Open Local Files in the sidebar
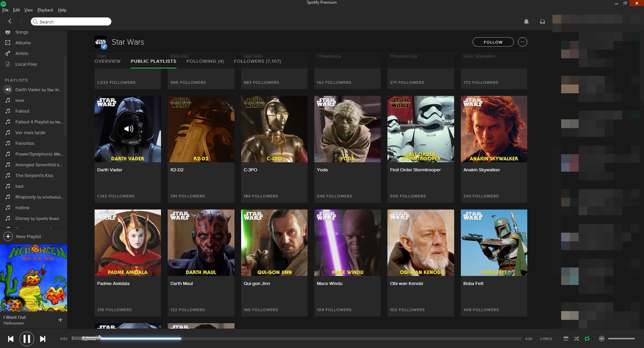644x348 pixels. (x=26, y=64)
